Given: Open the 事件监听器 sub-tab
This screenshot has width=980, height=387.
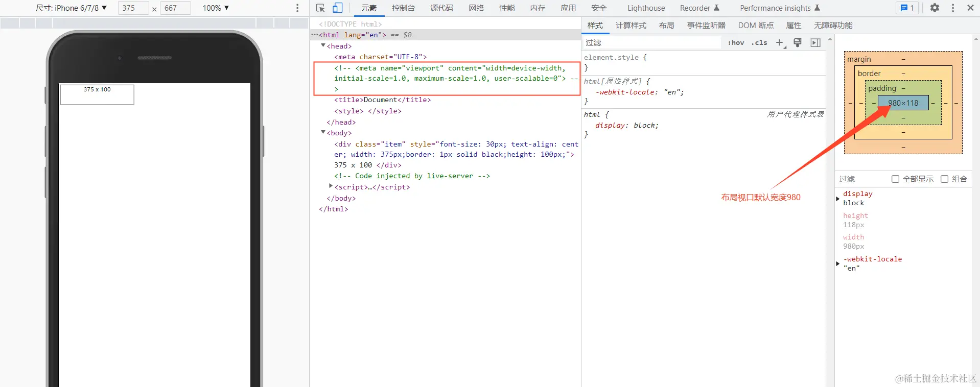Looking at the screenshot, I should click(706, 26).
